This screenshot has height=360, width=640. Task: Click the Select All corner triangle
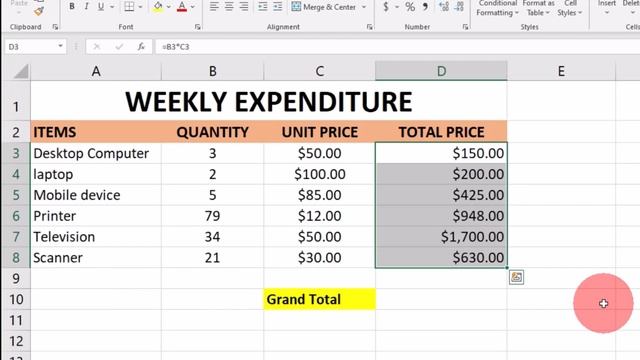pos(21,71)
